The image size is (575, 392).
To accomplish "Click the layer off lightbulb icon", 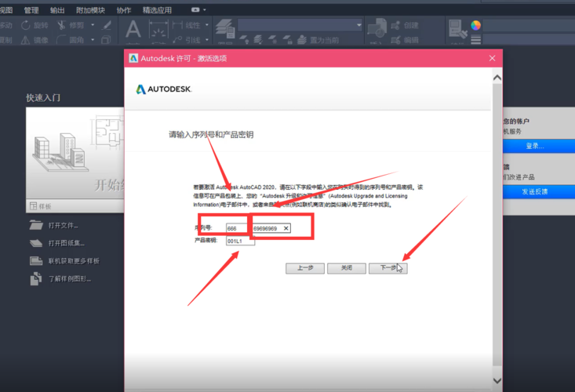I will [244, 39].
